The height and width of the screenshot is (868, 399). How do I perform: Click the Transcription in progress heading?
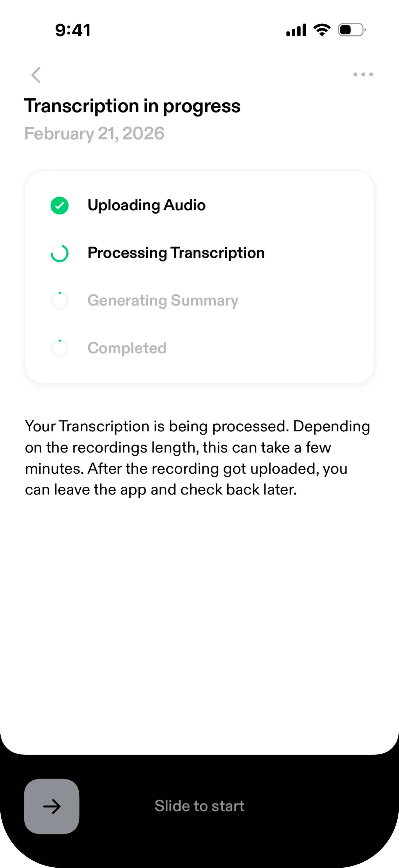[132, 106]
